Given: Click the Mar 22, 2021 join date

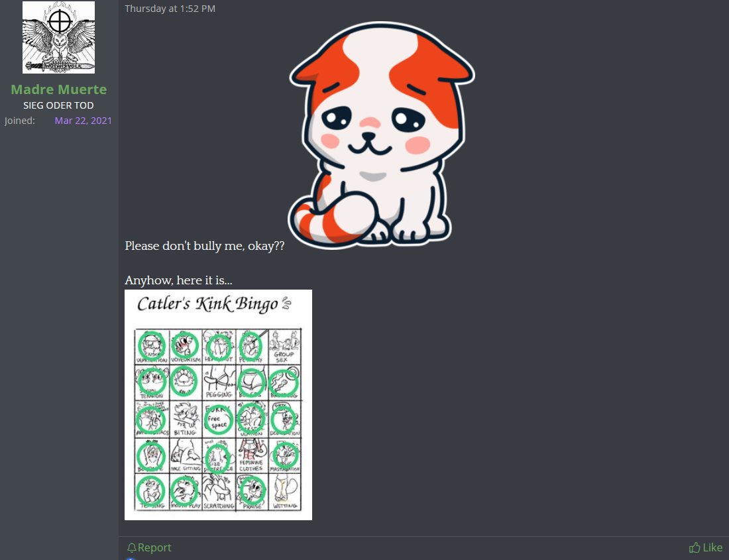Looking at the screenshot, I should click(84, 121).
